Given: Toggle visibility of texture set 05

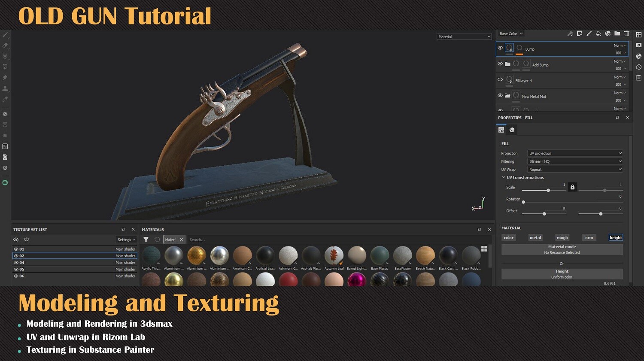Looking at the screenshot, I should point(16,270).
